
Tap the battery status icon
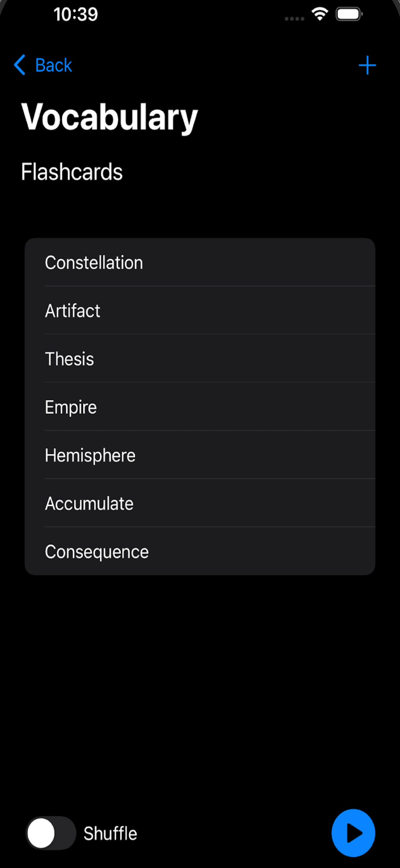(x=349, y=15)
